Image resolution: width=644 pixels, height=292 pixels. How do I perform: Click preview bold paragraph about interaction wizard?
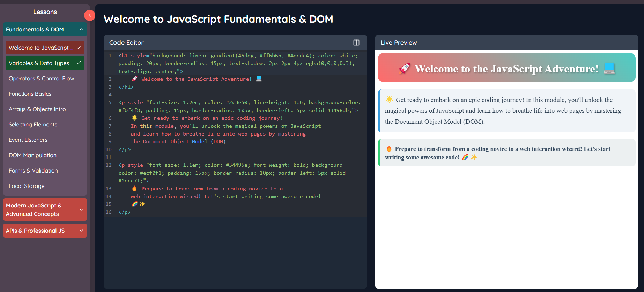point(507,153)
